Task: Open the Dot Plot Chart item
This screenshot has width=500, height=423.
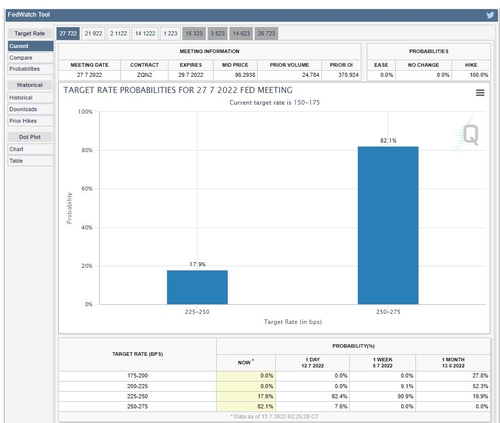Action: coord(30,149)
